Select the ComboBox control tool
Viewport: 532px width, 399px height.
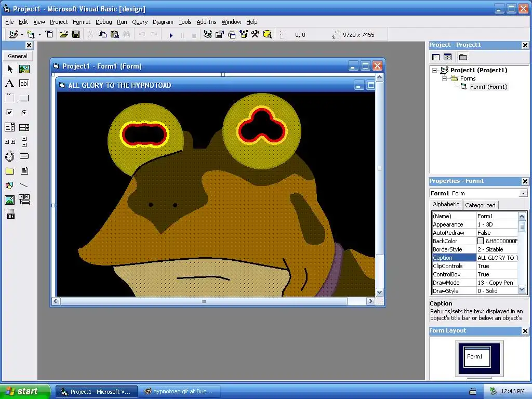tap(10, 127)
